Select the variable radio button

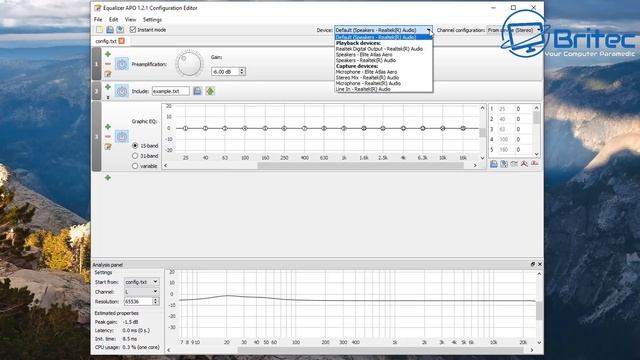click(135, 166)
